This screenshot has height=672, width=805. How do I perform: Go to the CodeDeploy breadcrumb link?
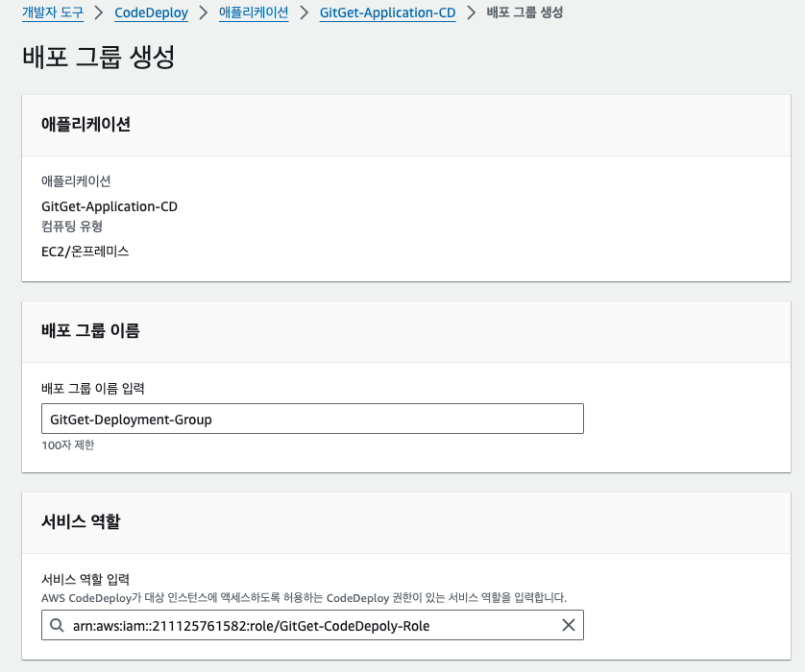151,12
